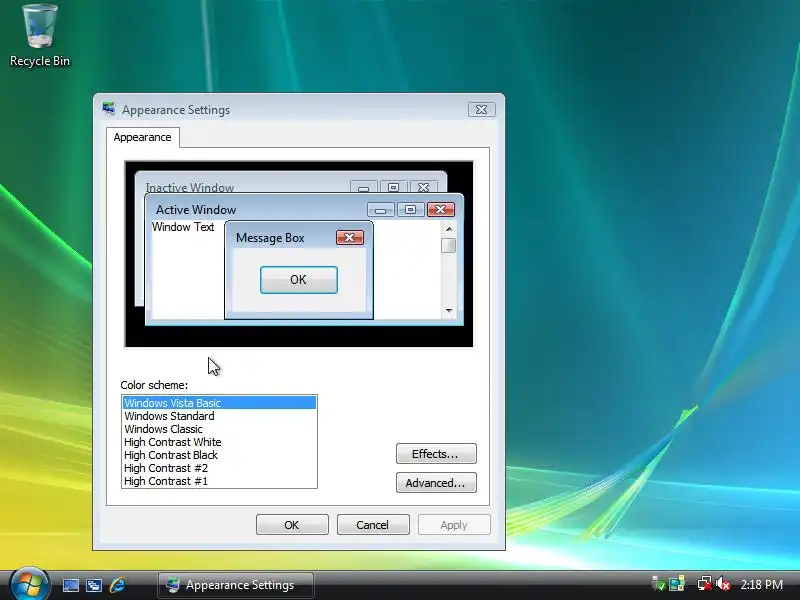Click the Appearance Settings taskbar button

point(236,585)
